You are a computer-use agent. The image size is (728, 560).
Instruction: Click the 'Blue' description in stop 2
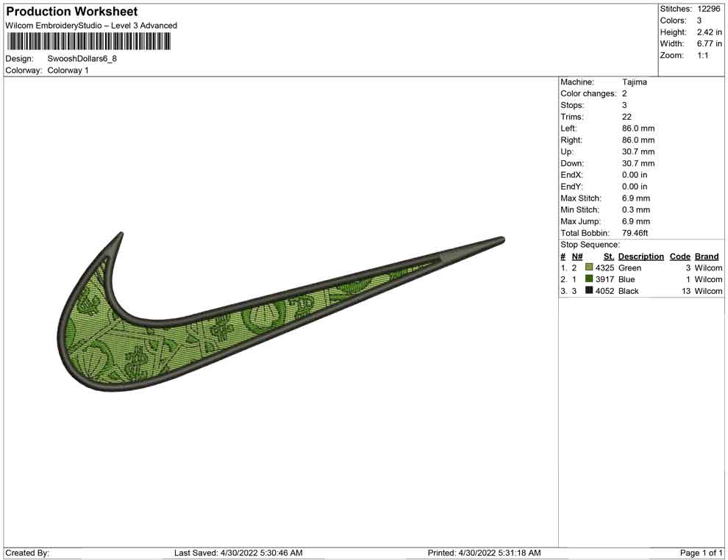pos(627,279)
